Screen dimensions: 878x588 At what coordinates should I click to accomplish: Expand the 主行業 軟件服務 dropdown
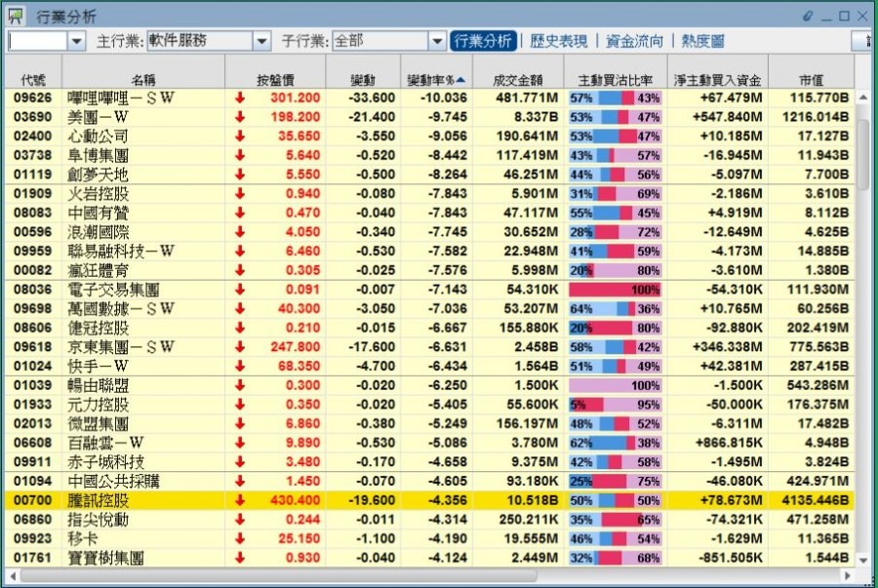coord(261,41)
